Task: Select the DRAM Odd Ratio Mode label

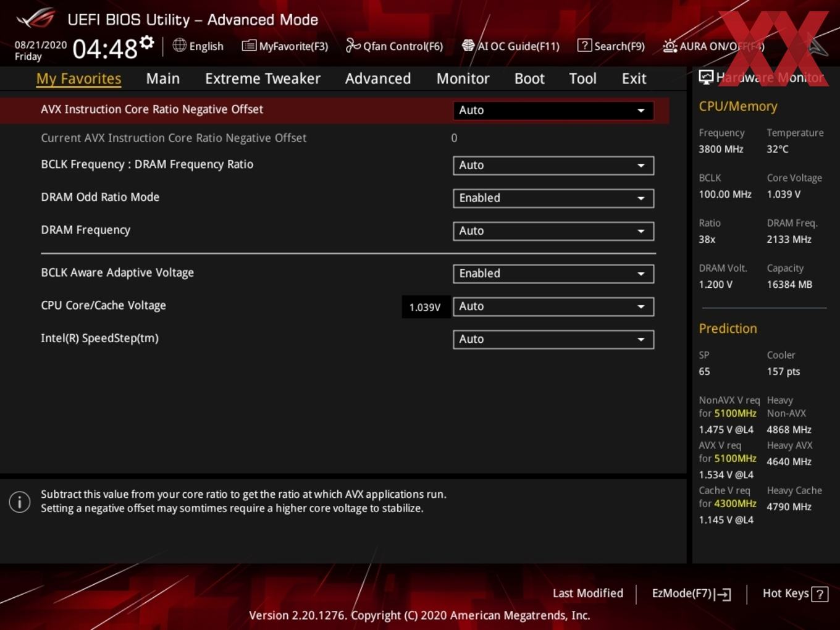Action: (100, 197)
